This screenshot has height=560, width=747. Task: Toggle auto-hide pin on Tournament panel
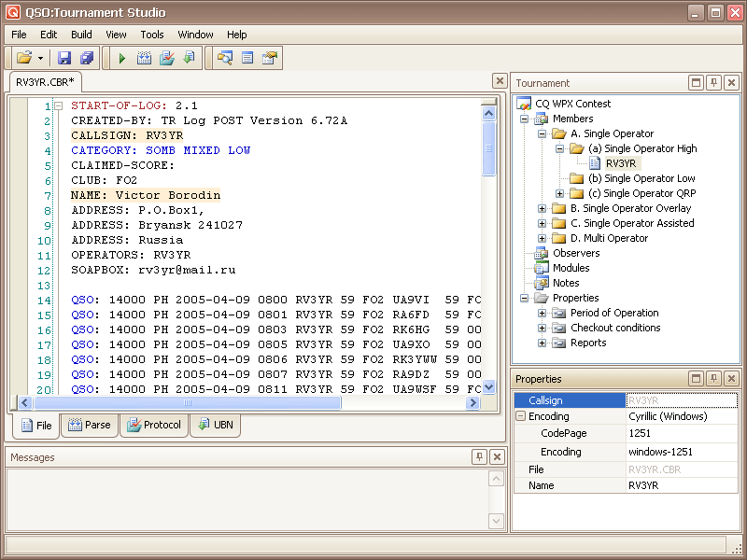tap(713, 83)
